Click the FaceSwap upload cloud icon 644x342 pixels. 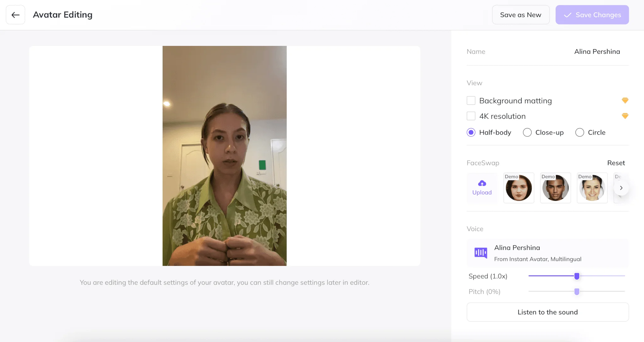(482, 183)
